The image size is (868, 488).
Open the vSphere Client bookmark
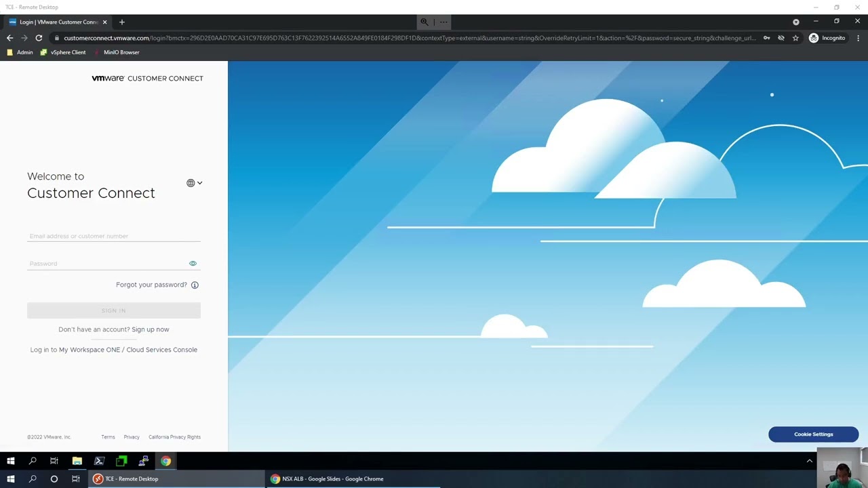point(63,52)
